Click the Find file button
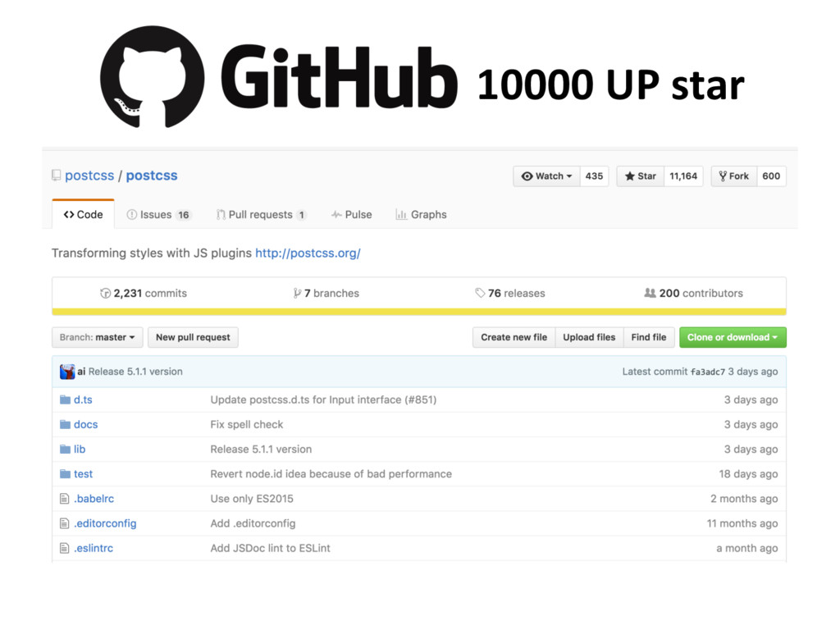The height and width of the screenshot is (630, 840). coord(649,337)
